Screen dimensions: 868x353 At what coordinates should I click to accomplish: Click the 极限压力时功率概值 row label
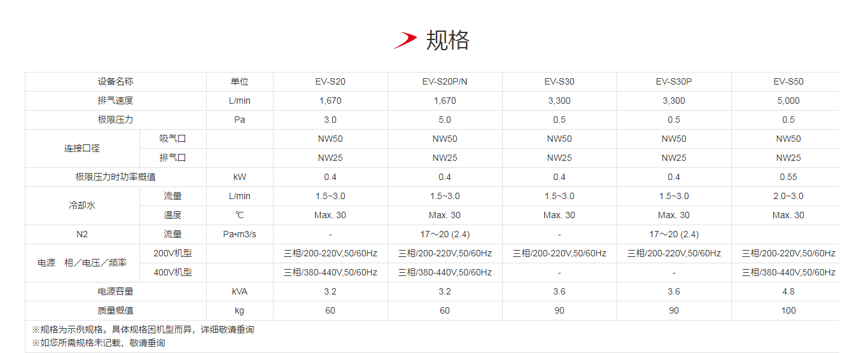click(115, 177)
